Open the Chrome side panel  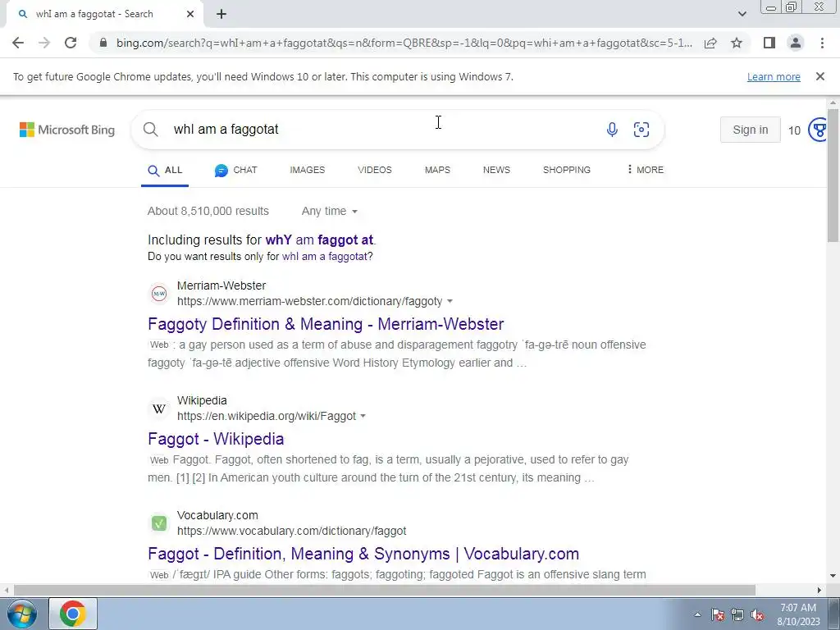pos(769,43)
